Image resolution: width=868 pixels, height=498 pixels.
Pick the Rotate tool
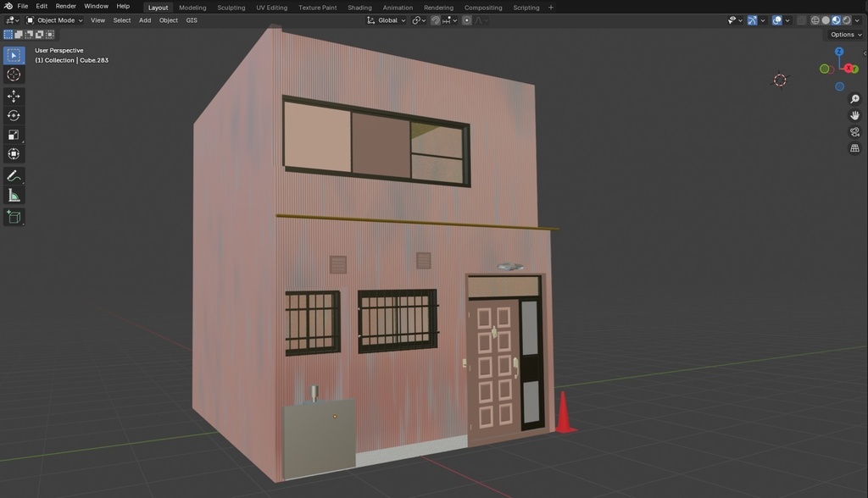click(x=14, y=116)
